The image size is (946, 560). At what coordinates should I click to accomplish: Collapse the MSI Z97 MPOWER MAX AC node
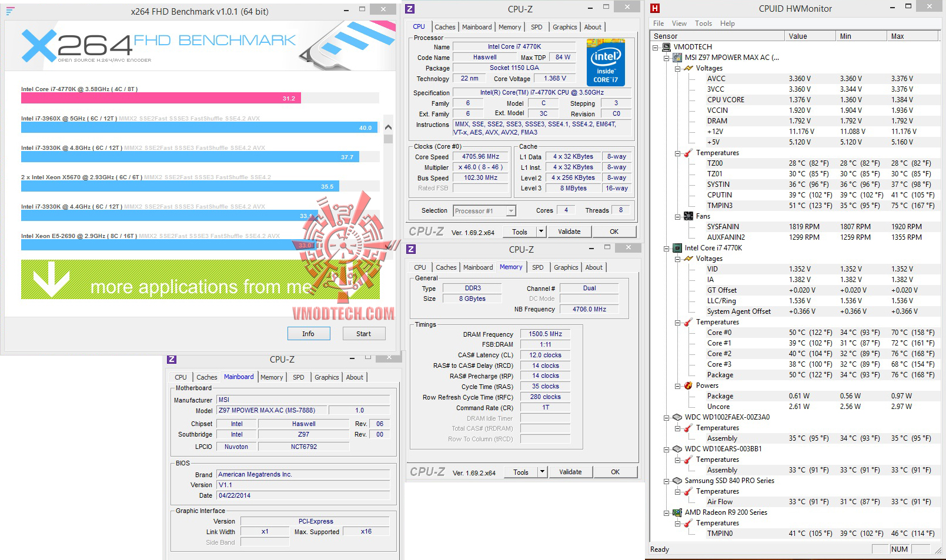tap(667, 58)
